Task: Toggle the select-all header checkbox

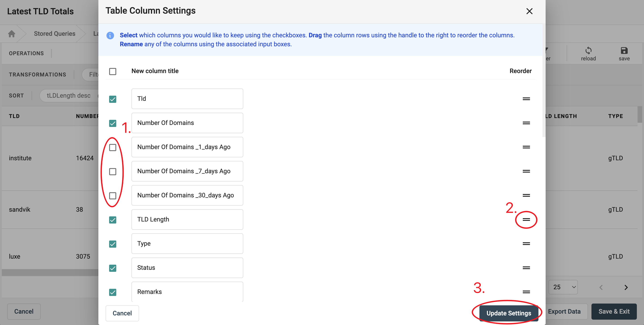Action: point(113,72)
